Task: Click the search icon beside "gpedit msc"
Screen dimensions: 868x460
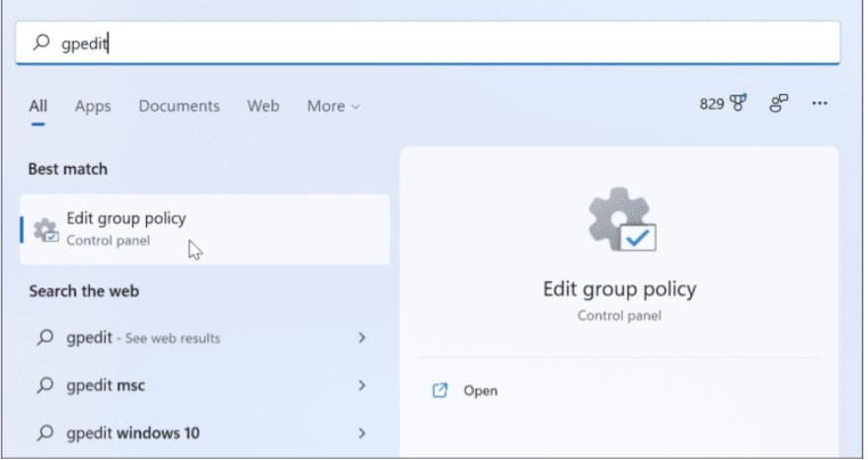Action: pyautogui.click(x=45, y=385)
